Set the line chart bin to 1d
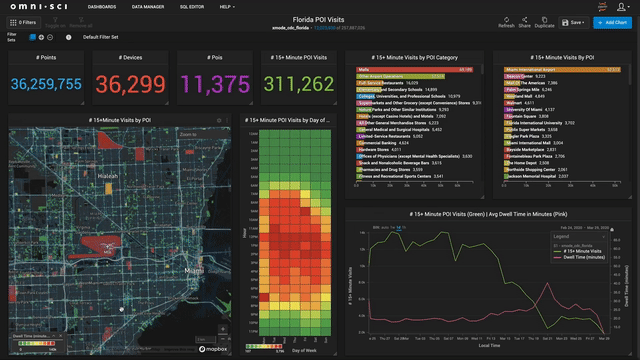 point(398,227)
